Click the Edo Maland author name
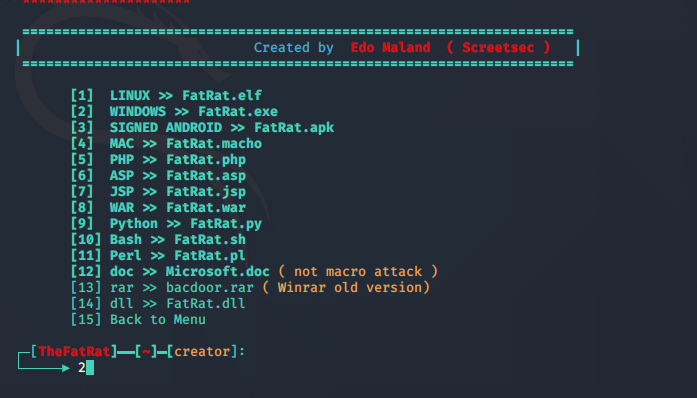 pyautogui.click(x=390, y=48)
